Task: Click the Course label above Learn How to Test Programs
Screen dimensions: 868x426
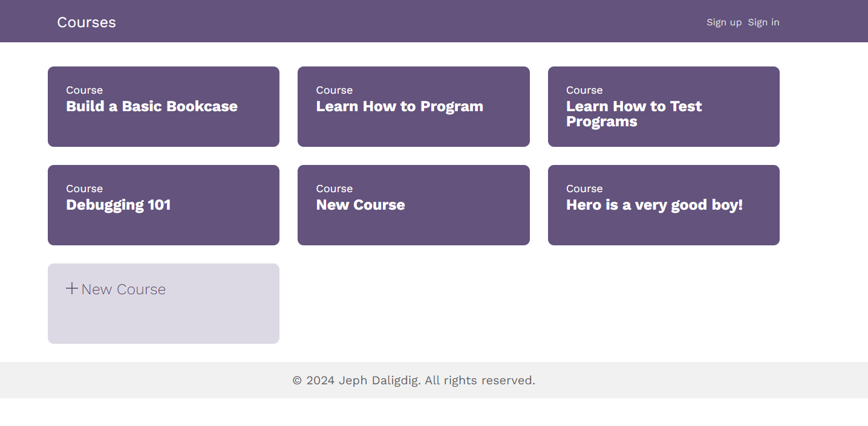Action: (584, 90)
